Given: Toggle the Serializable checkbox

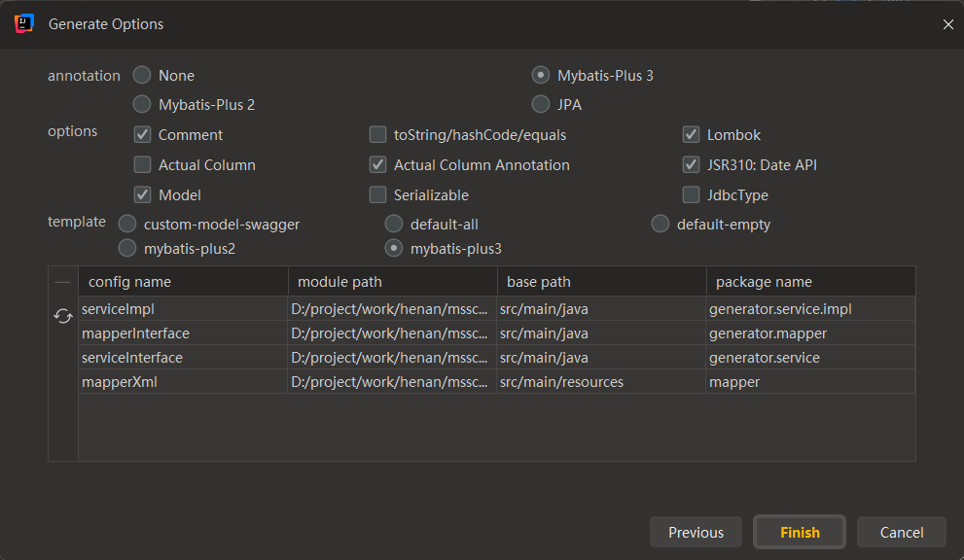Looking at the screenshot, I should [377, 195].
